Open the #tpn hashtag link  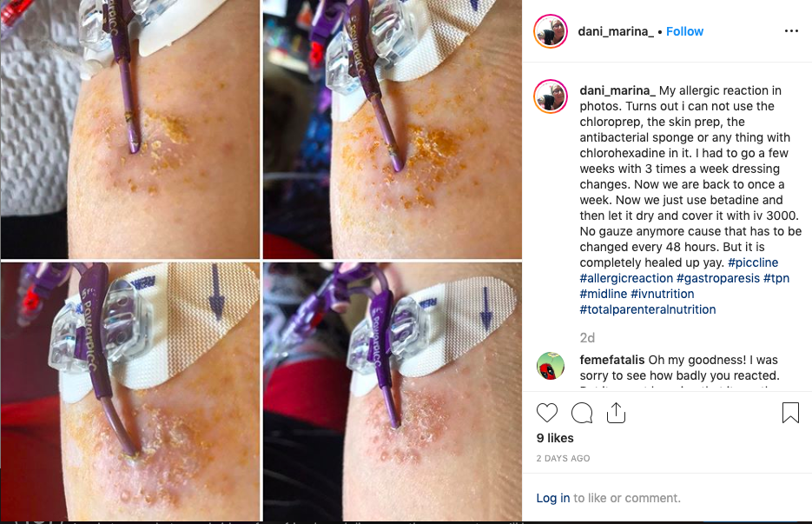tap(776, 278)
